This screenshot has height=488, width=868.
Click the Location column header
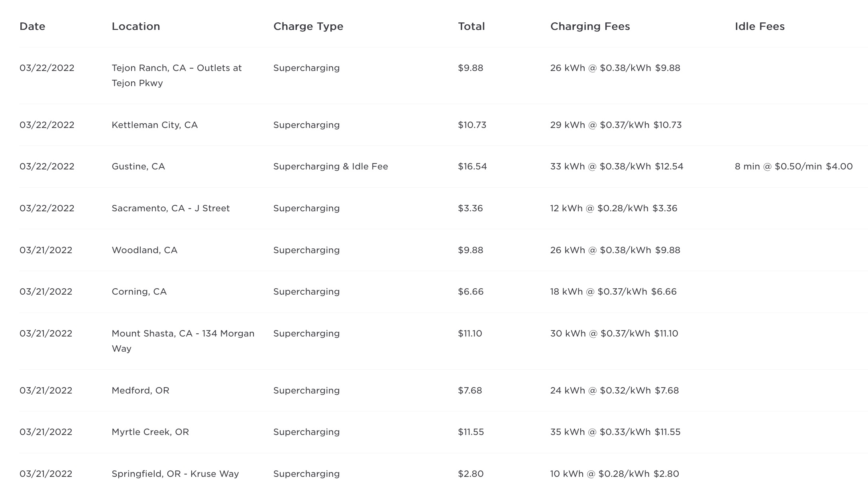136,26
